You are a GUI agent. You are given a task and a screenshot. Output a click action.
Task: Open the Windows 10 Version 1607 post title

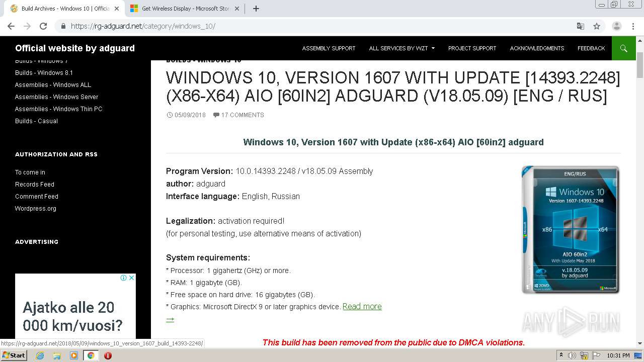point(393,86)
